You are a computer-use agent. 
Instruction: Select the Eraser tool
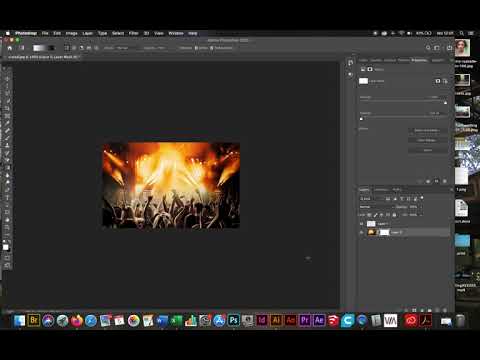(x=7, y=160)
